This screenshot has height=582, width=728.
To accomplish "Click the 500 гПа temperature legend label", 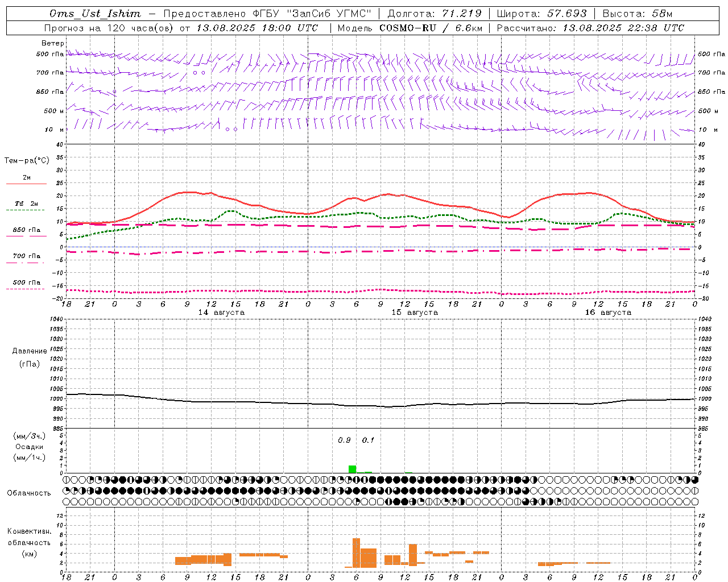I will click(27, 282).
